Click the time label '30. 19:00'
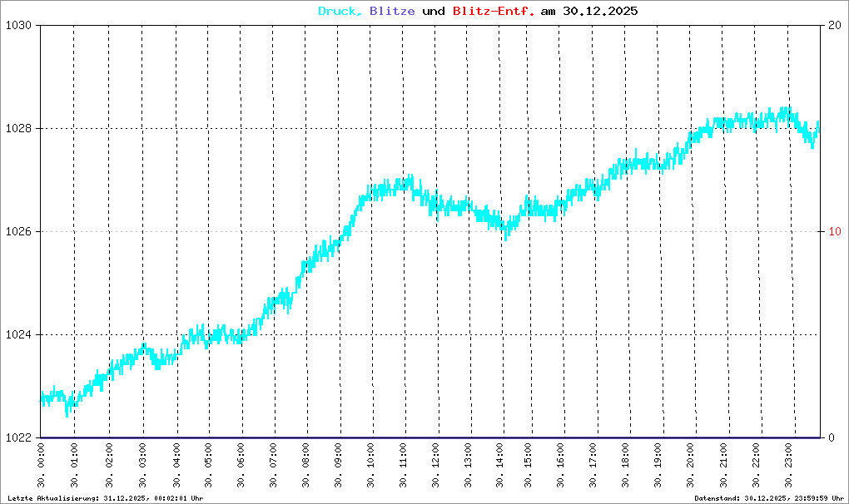Viewport: 849px width, 504px height. click(658, 466)
